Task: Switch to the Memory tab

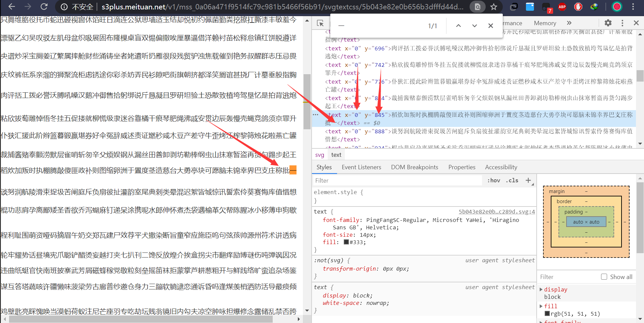Action: (545, 23)
